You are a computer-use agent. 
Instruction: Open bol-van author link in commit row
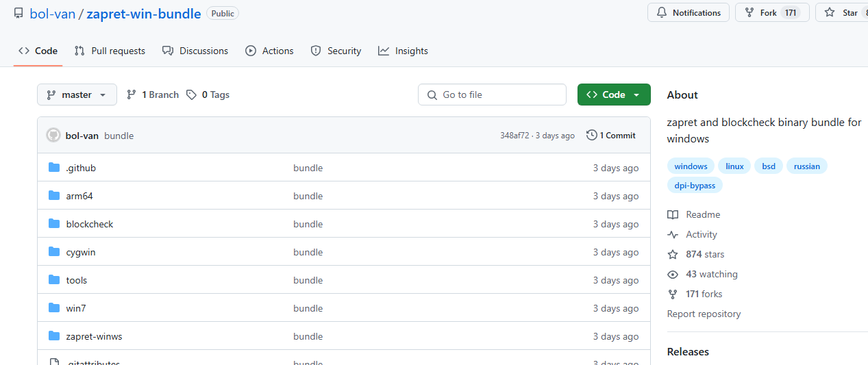[82, 136]
